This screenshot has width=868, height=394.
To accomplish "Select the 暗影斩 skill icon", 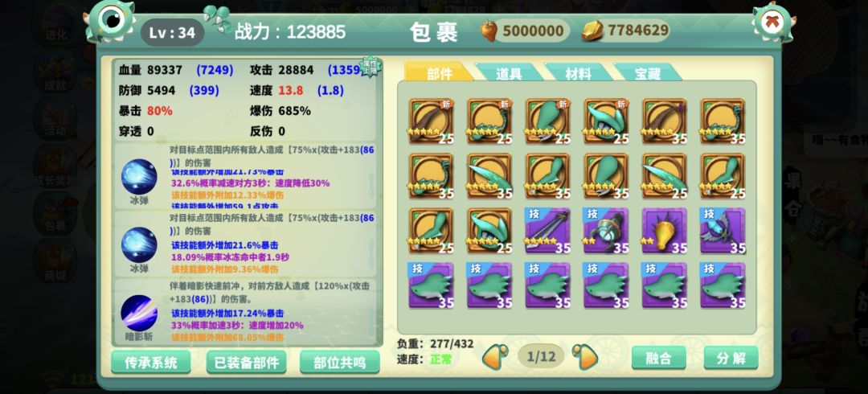I will [x=139, y=313].
